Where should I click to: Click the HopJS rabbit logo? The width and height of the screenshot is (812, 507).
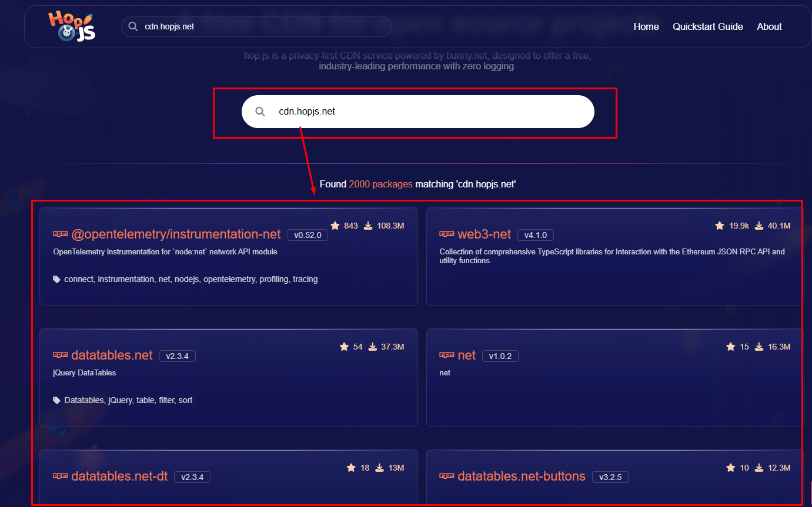click(72, 26)
